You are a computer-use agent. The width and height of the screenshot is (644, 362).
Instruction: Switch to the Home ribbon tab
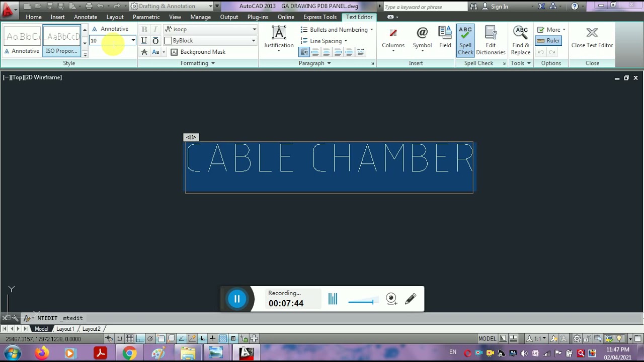click(x=34, y=17)
